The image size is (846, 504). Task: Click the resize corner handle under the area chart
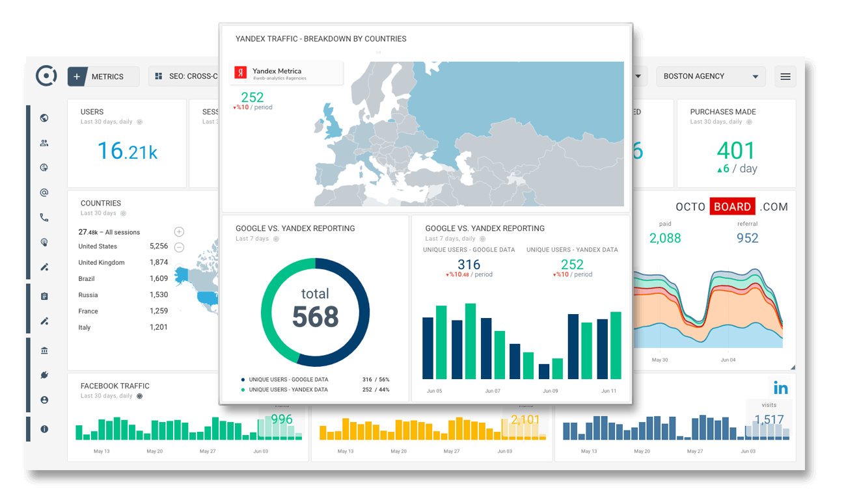[x=792, y=367]
